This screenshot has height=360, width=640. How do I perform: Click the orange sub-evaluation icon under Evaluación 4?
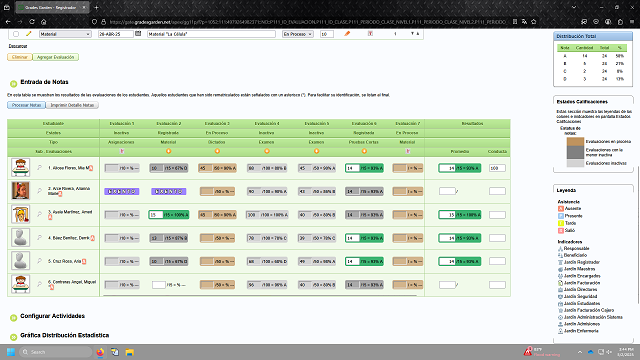click(267, 151)
